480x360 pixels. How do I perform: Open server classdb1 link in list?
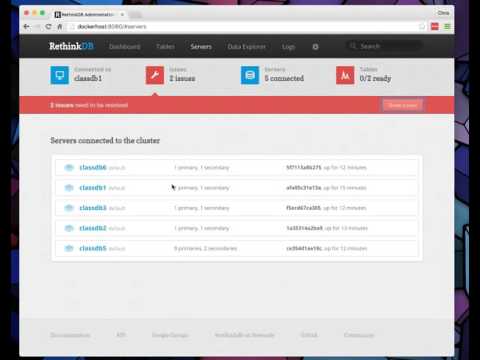[x=93, y=188]
